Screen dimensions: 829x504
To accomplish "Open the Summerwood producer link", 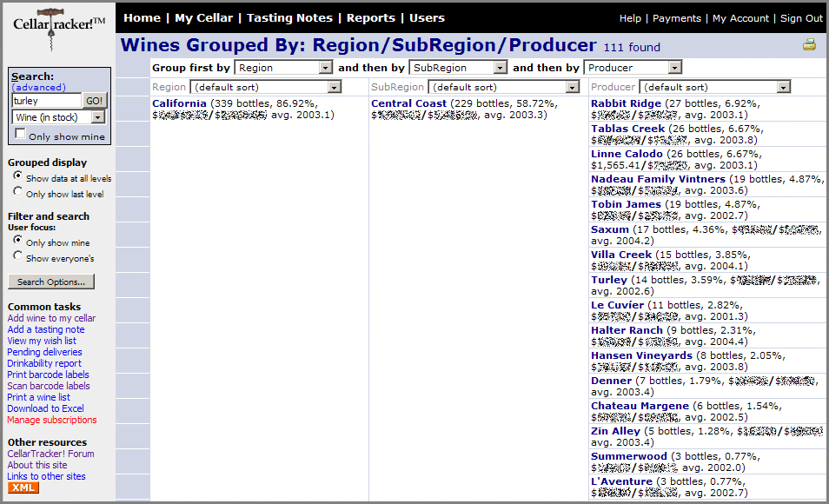I will tap(629, 456).
